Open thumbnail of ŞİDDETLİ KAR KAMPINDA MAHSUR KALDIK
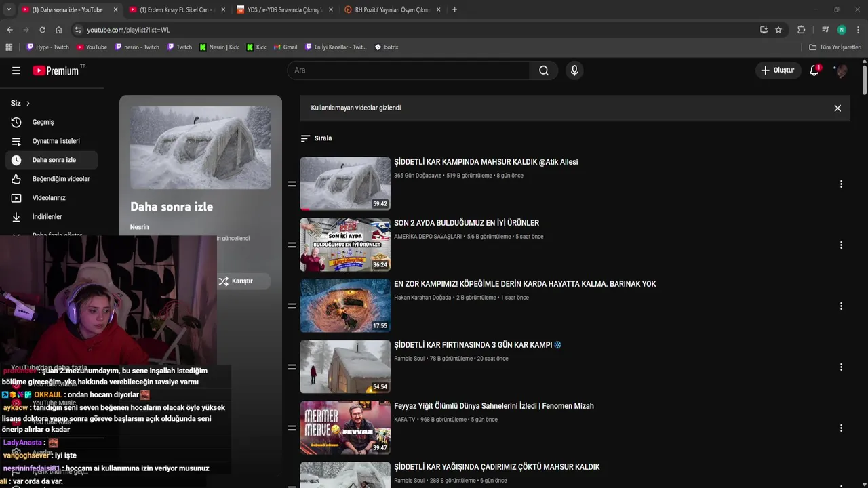The height and width of the screenshot is (488, 868). coord(345,184)
